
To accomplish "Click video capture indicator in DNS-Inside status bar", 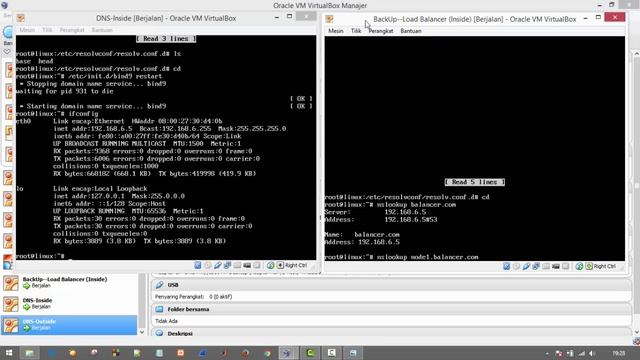I will (247, 265).
